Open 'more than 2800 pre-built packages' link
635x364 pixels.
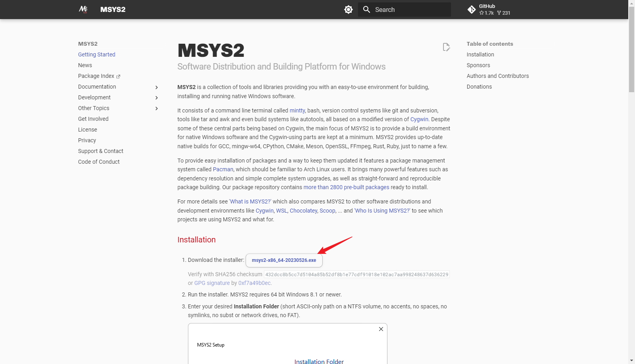347,187
